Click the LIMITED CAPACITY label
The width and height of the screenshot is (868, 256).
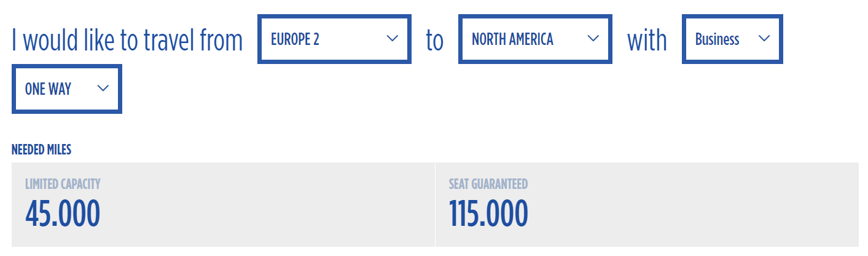[x=63, y=183]
